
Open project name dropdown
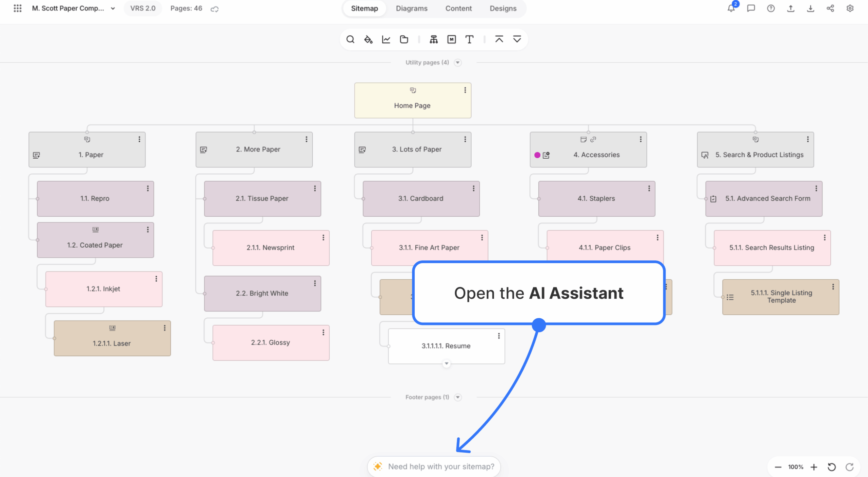(x=113, y=8)
